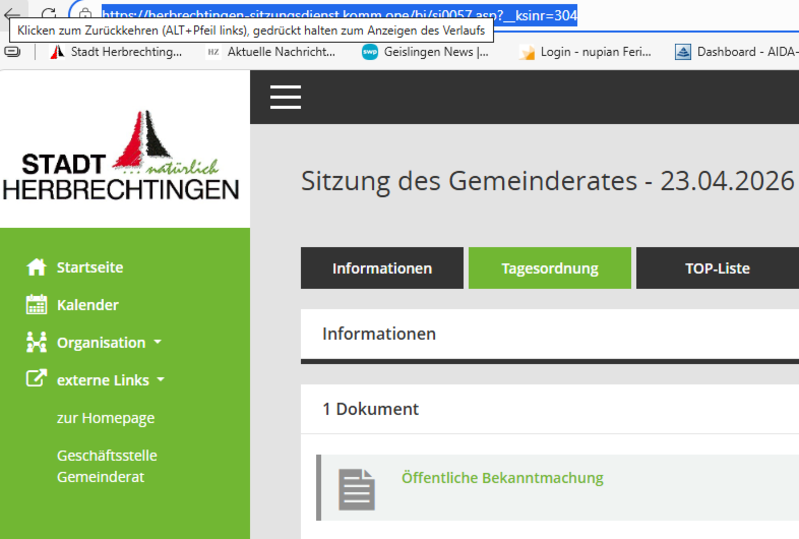Click the browser address bar URL

pyautogui.click(x=340, y=16)
